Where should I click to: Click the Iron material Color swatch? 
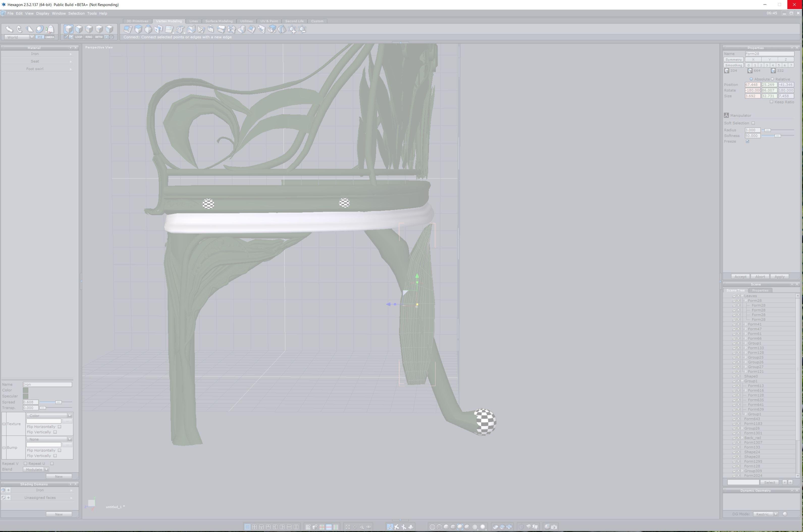[25, 390]
